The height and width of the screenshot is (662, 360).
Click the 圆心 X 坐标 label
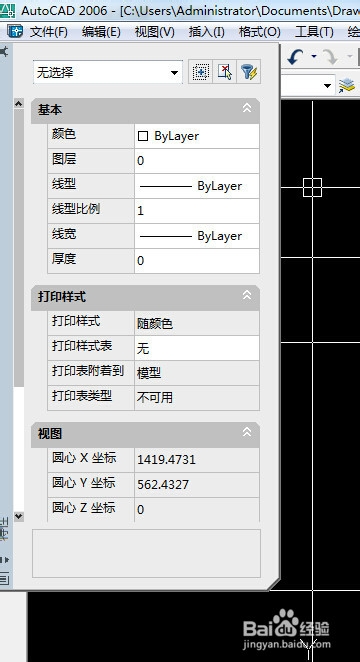(84, 458)
